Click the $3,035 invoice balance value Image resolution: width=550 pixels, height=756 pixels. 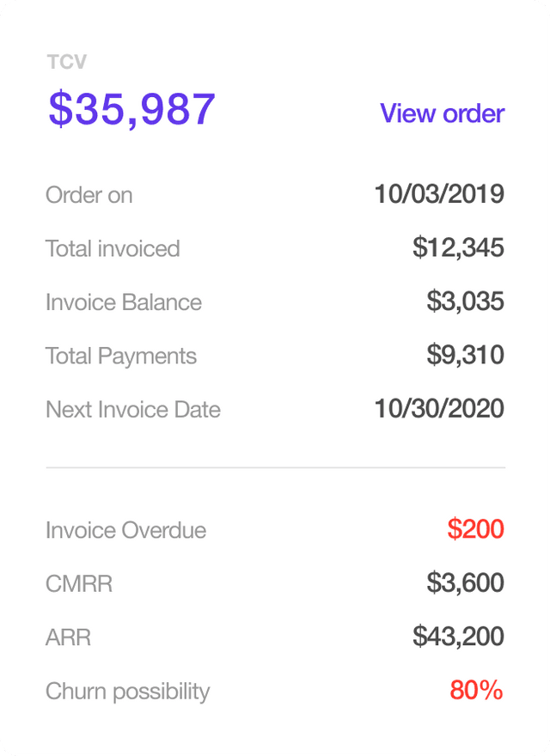(x=465, y=302)
